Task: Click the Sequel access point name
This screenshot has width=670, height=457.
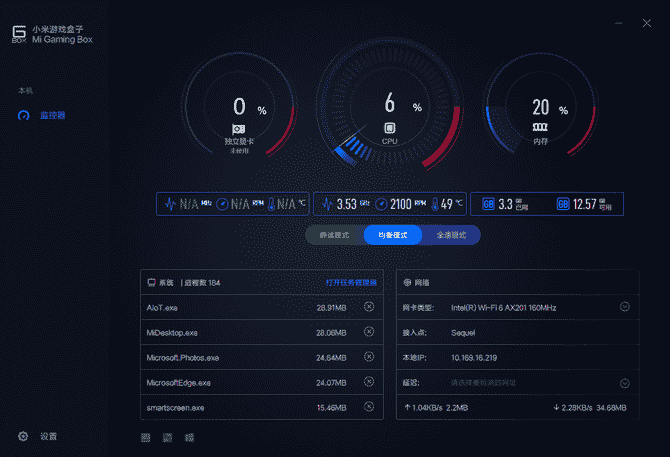Action: [463, 333]
